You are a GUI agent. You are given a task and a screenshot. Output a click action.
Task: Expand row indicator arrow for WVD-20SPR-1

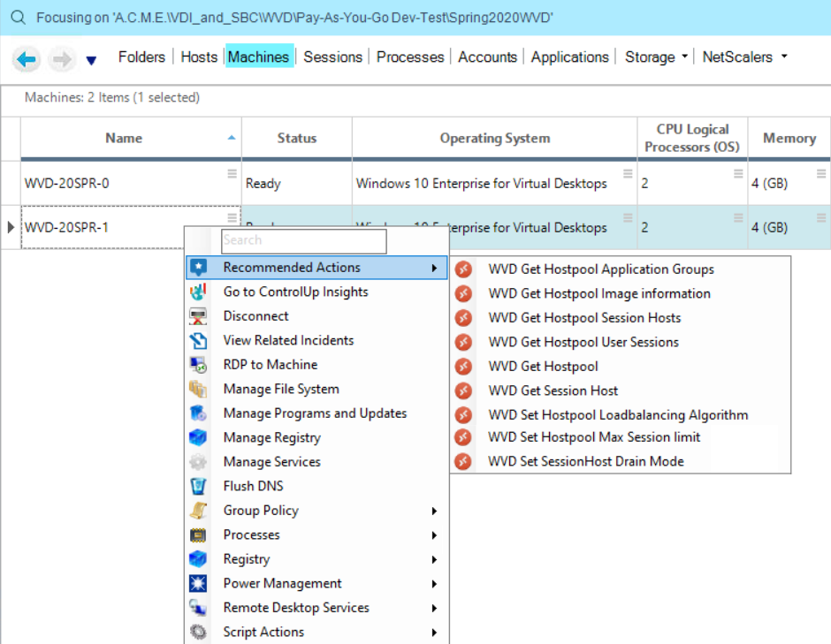(11, 228)
